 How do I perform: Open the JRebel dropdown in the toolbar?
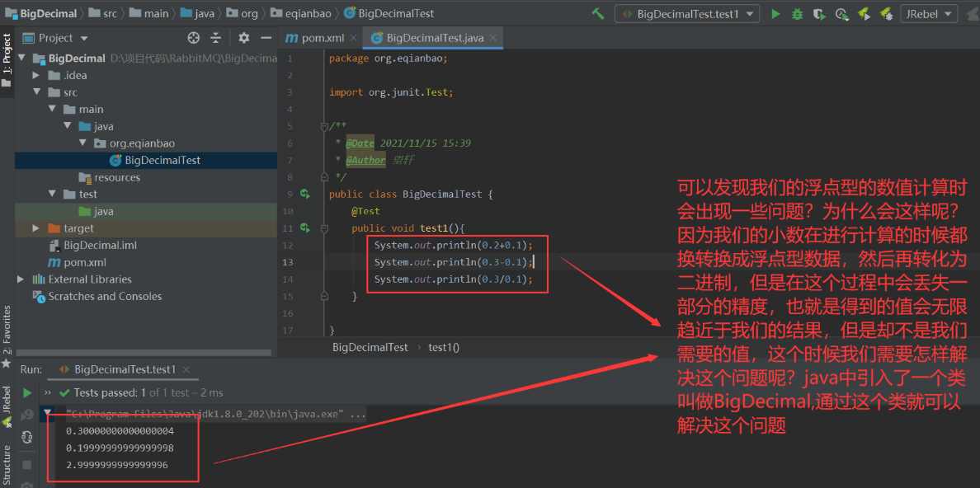(x=929, y=14)
